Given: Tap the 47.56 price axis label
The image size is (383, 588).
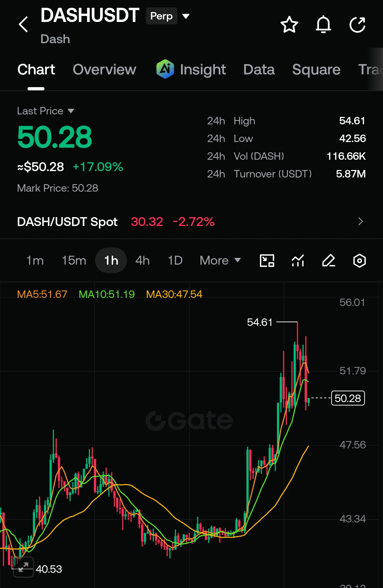Looking at the screenshot, I should 353,445.
